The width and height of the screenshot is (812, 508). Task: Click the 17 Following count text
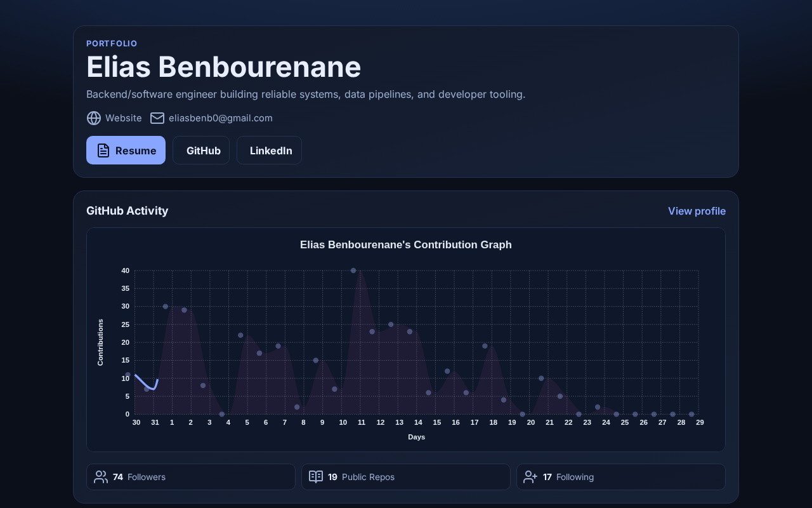pyautogui.click(x=568, y=477)
